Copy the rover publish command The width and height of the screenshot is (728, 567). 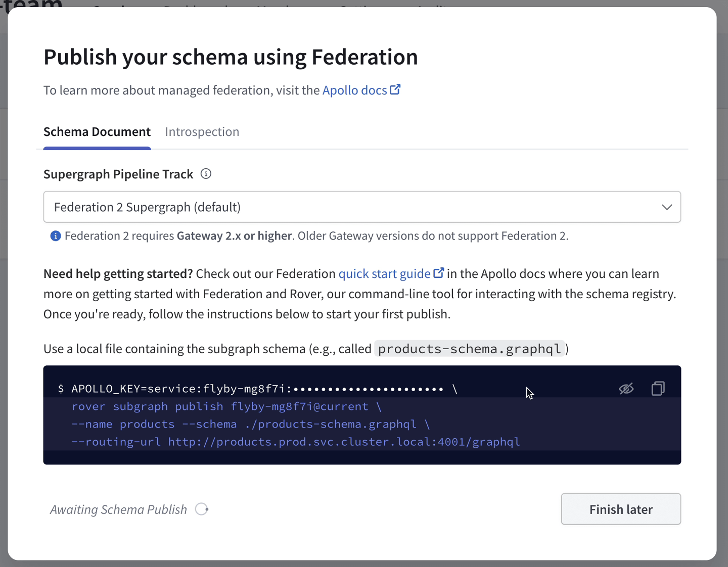point(658,388)
